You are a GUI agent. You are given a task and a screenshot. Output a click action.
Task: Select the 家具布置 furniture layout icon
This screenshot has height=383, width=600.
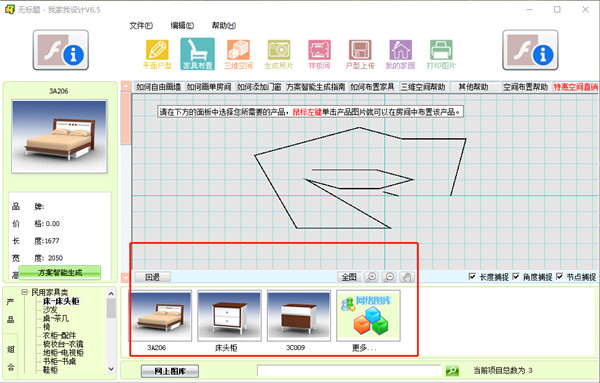tap(197, 54)
